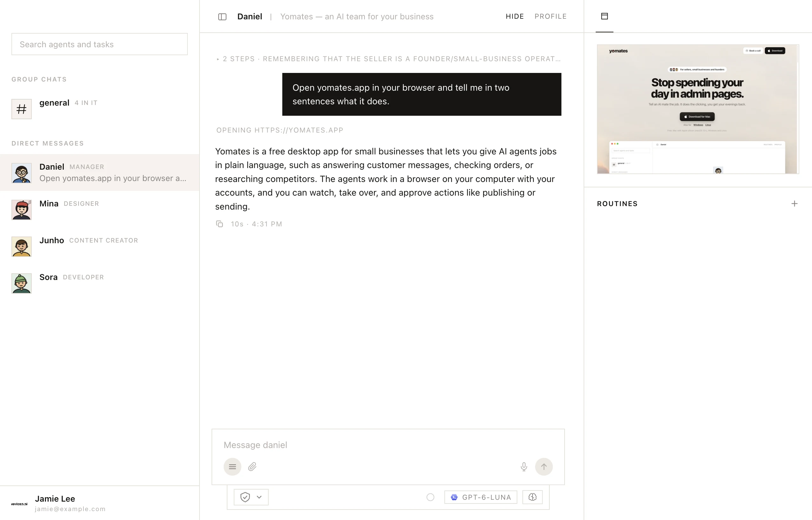The image size is (812, 520).
Task: Click the 10s · 4:31 PM timestamp
Action: click(x=256, y=224)
